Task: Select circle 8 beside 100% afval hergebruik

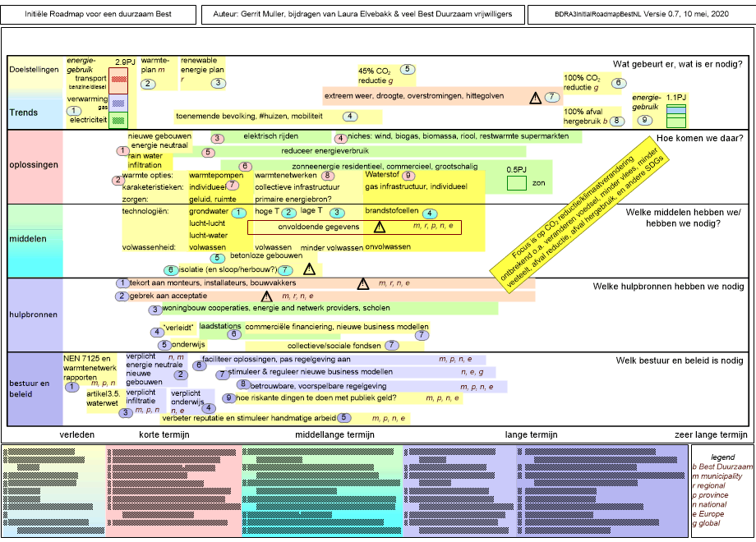Action: tap(616, 121)
